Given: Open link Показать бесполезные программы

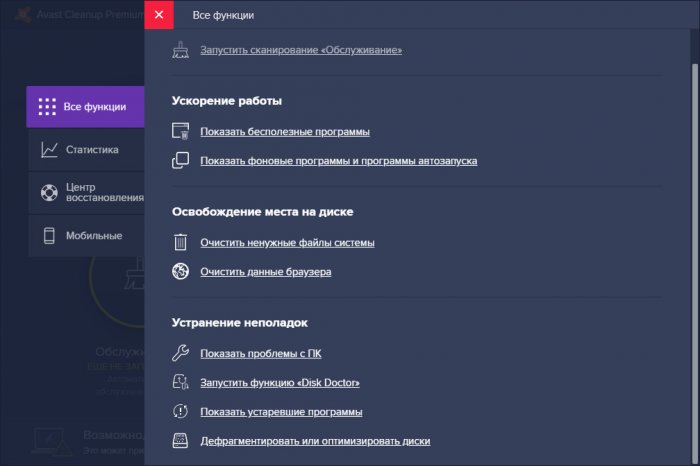Looking at the screenshot, I should (285, 132).
